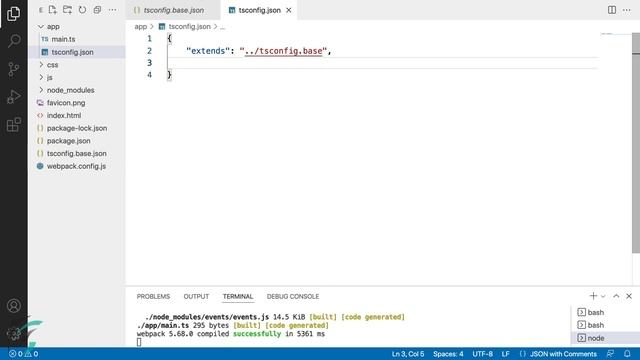Select tsconfig.json in the app folder
The height and width of the screenshot is (360, 640).
[77, 52]
